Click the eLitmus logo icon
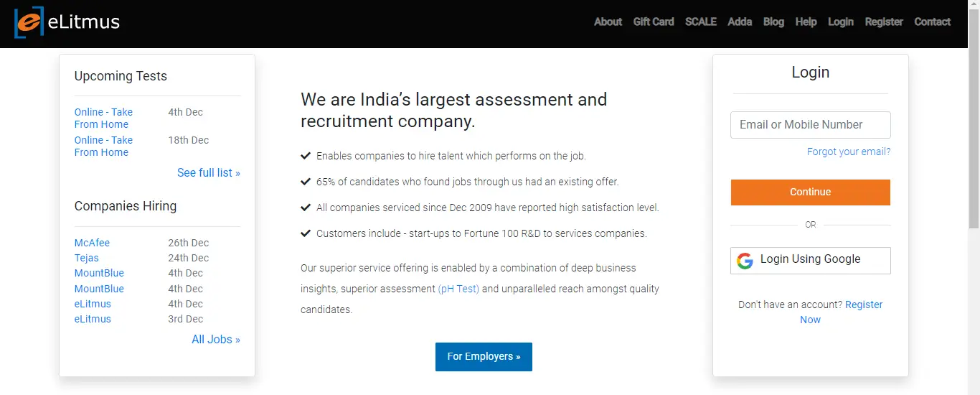Screen dimensions: 980x395 pos(29,22)
